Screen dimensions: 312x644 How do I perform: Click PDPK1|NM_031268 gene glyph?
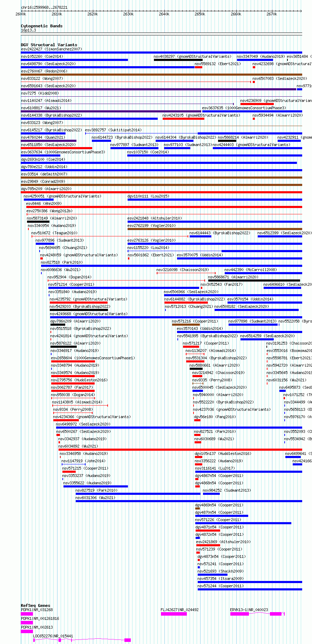(x=27, y=614)
